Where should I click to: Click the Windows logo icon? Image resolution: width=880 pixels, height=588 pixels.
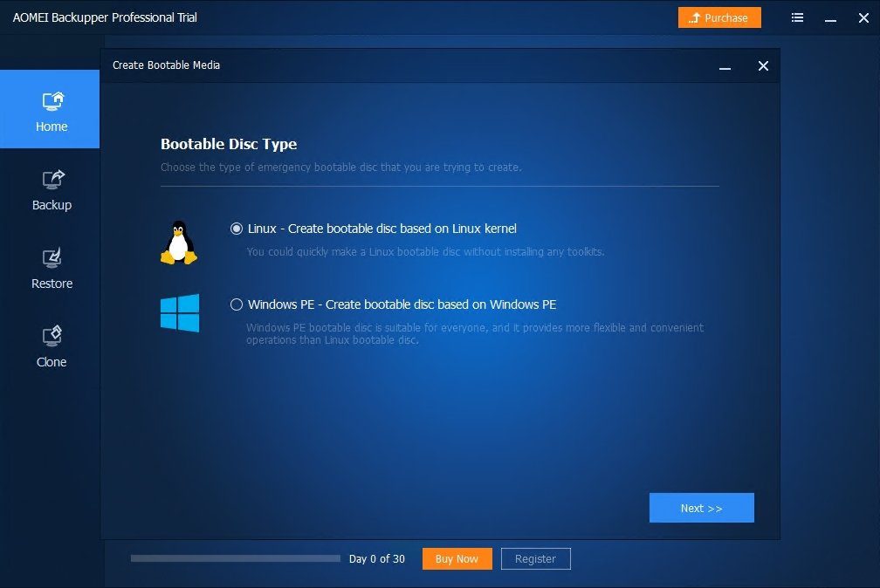(180, 313)
